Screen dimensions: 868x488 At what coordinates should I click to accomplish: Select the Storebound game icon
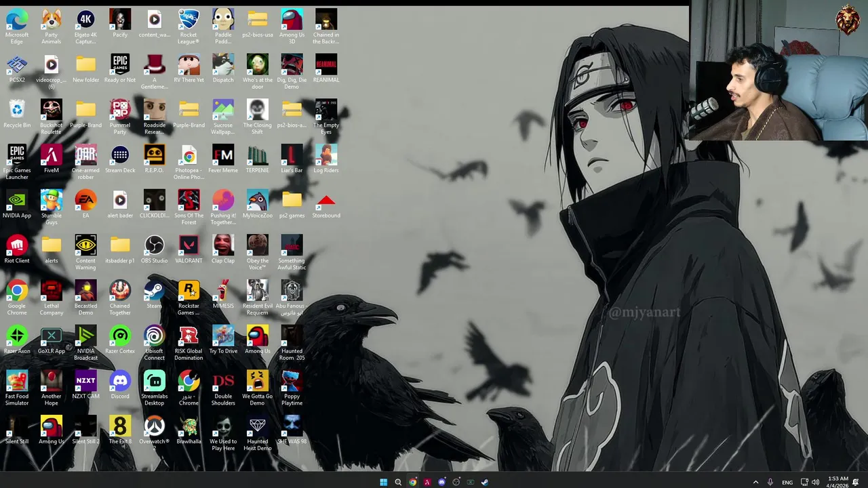pyautogui.click(x=326, y=205)
